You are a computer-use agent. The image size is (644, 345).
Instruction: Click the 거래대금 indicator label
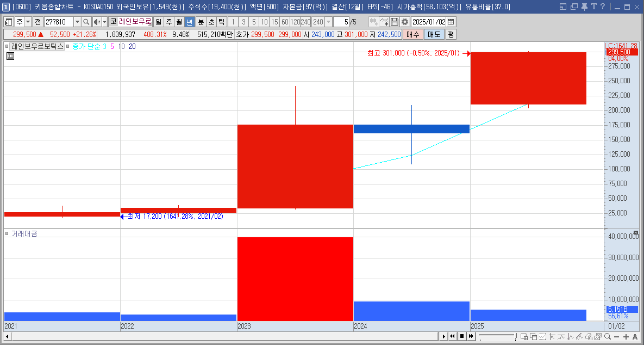pyautogui.click(x=24, y=233)
